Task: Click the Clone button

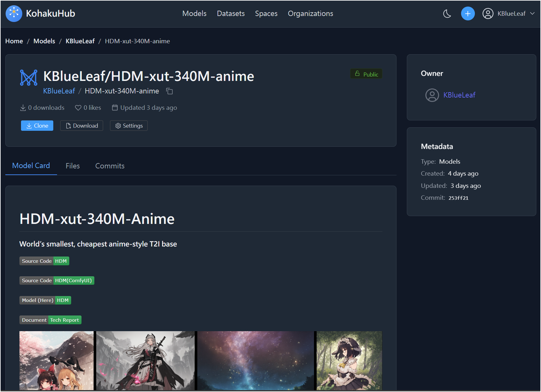Action: click(37, 126)
